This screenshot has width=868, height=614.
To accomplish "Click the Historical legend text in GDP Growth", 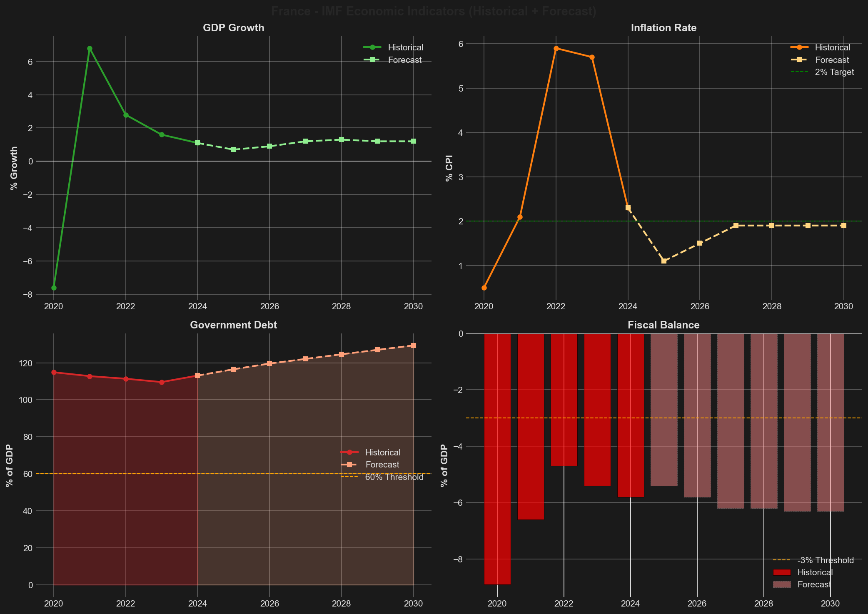I will [405, 47].
